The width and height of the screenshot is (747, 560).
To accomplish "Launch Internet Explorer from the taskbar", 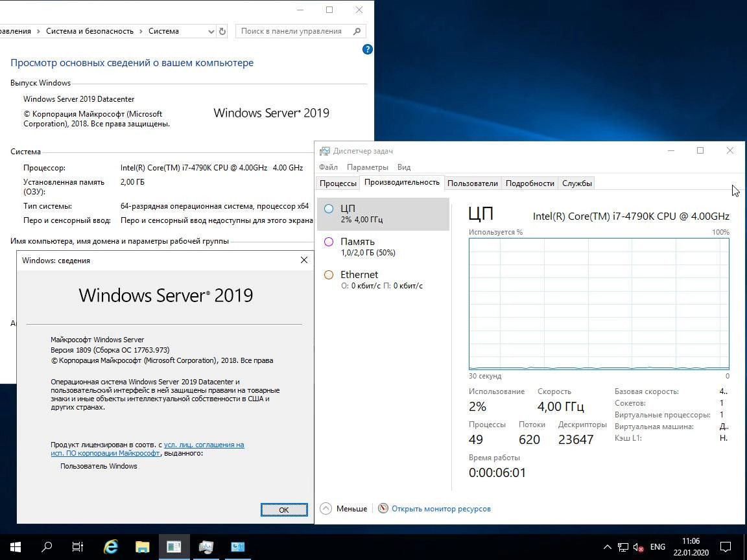I will (110, 546).
